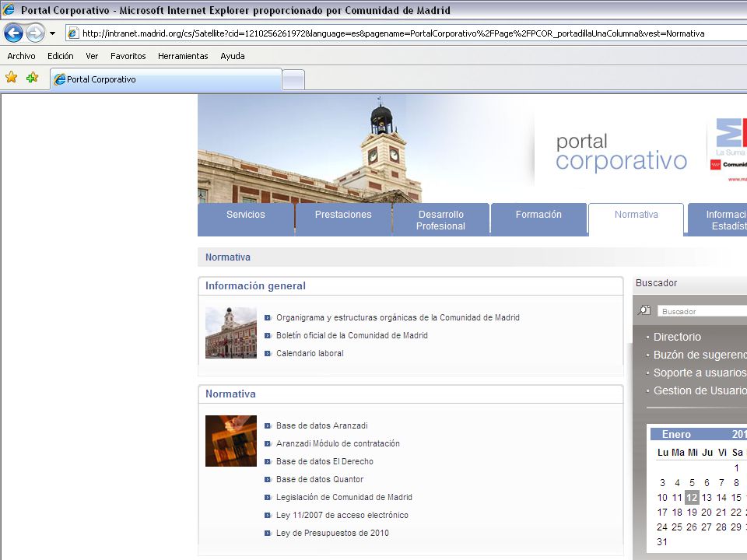747x560 pixels.
Task: Click bullet icon beside Legislación de Comunidad de Madrid
Action: pos(268,497)
